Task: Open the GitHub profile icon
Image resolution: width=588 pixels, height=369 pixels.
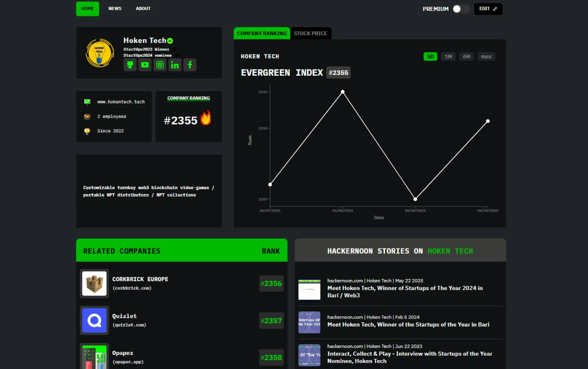Action: (x=130, y=65)
